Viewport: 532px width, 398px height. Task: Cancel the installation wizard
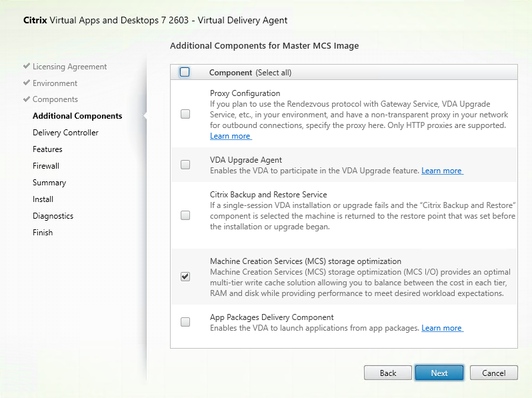click(493, 373)
